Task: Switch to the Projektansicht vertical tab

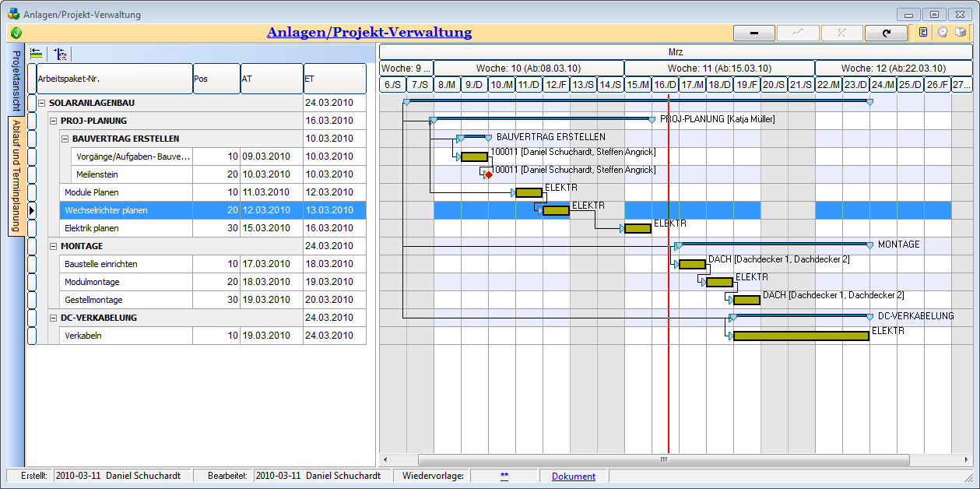Action: tap(16, 81)
